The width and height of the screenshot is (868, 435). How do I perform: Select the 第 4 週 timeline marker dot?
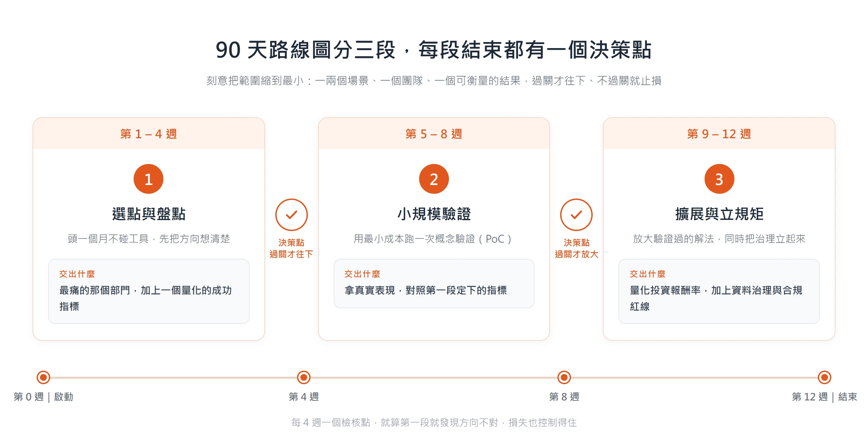304,377
